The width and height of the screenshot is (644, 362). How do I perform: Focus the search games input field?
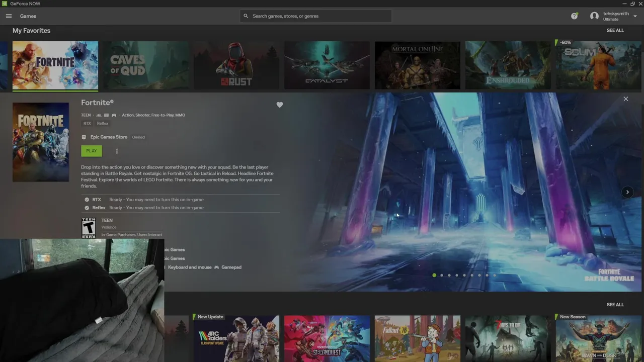pyautogui.click(x=315, y=16)
